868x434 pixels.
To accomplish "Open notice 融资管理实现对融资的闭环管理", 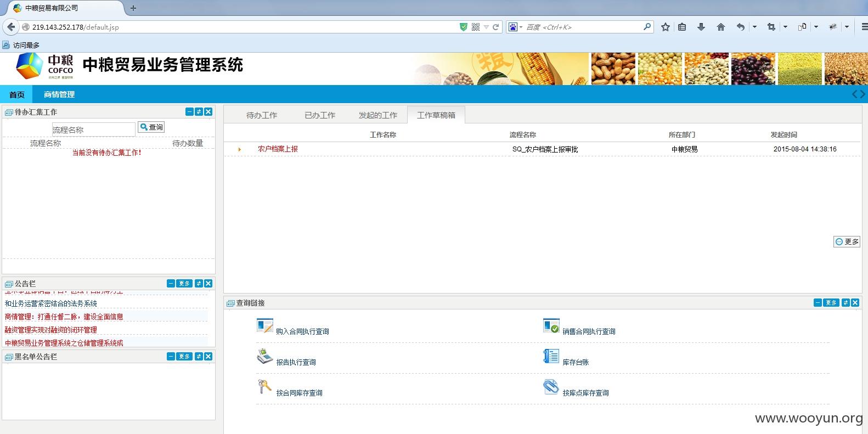I will click(x=50, y=330).
